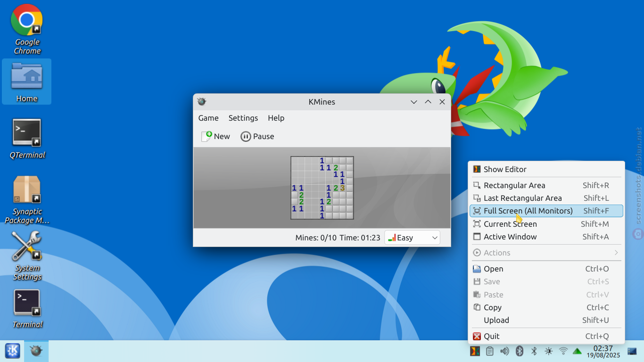Open the Settings menu in KMines
This screenshot has width=644, height=362.
[243, 118]
